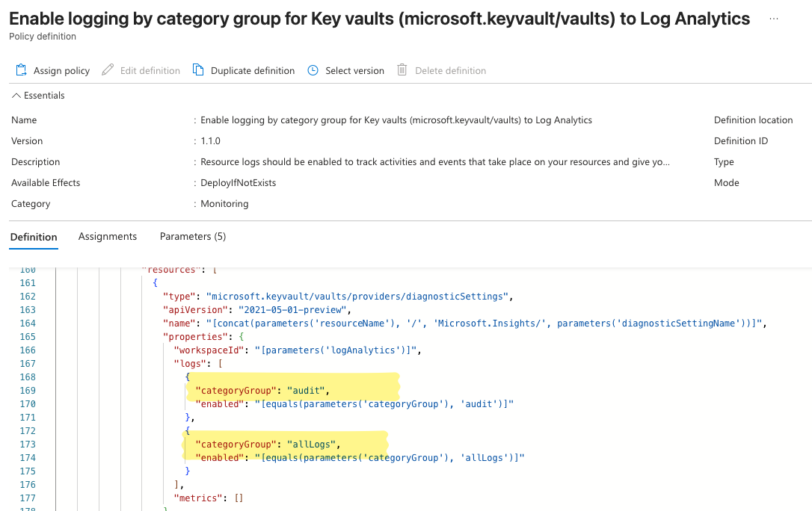The width and height of the screenshot is (812, 511).
Task: Click the "logs": [ line
Action: 198,364
